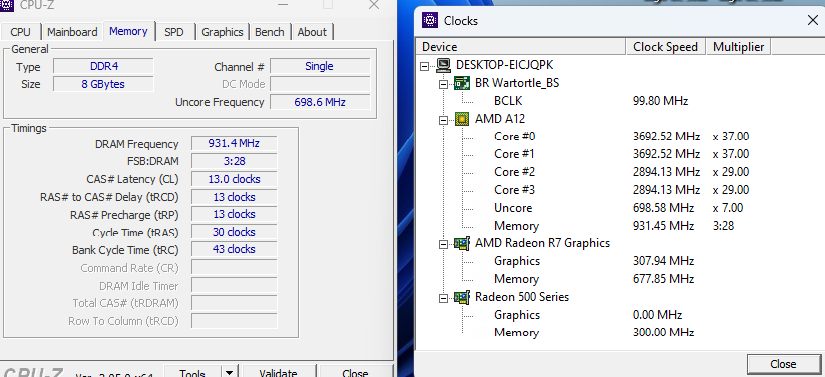Click the CPU-Z logo icon in Clocks title bar
Viewport: 825px width, 377px height.
(430, 21)
